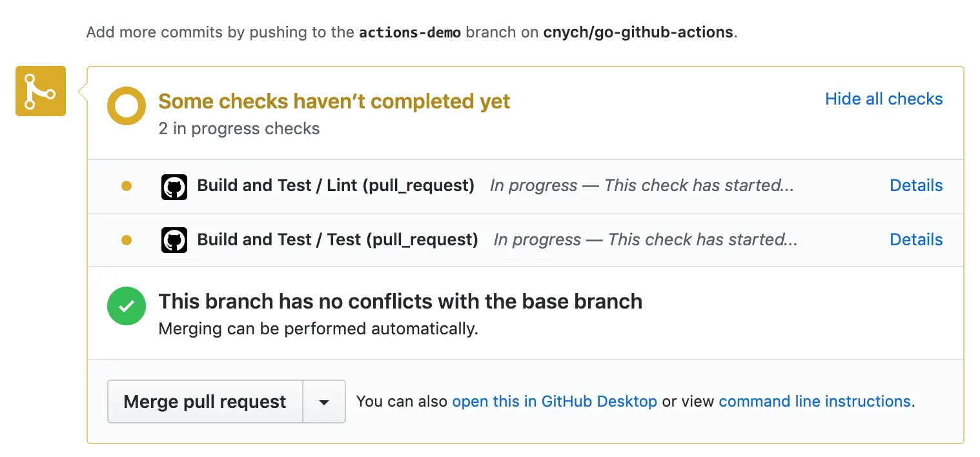Click the GitHub logo beside the Test check
980x457 pixels.
pos(174,239)
